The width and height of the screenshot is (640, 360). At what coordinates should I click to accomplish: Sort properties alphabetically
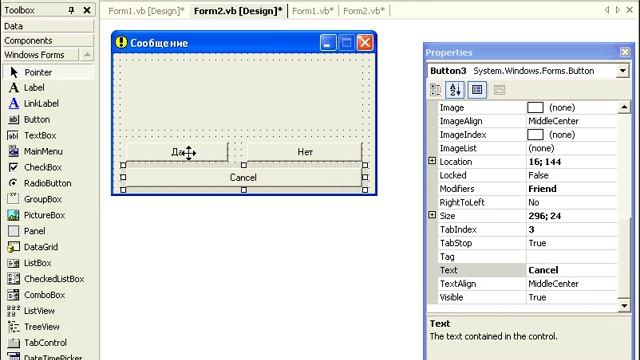(x=455, y=90)
